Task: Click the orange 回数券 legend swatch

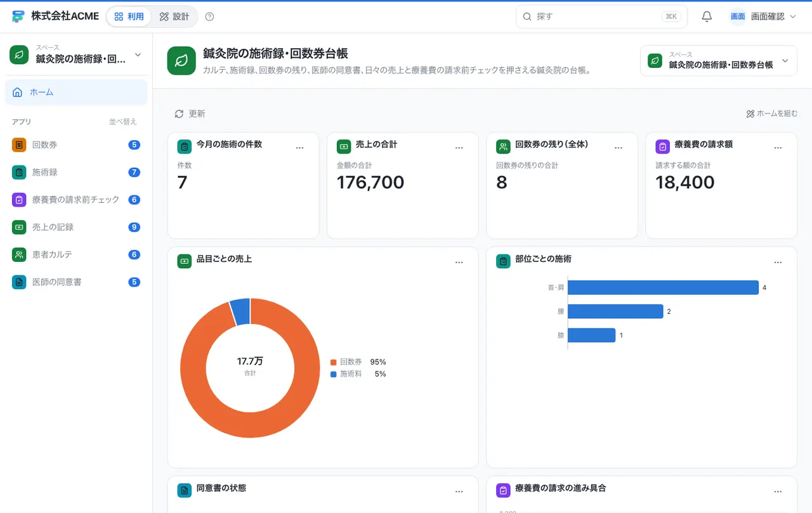Action: (333, 362)
